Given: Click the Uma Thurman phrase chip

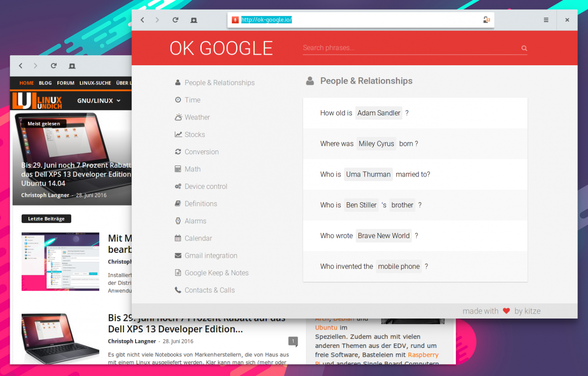Looking at the screenshot, I should 368,174.
